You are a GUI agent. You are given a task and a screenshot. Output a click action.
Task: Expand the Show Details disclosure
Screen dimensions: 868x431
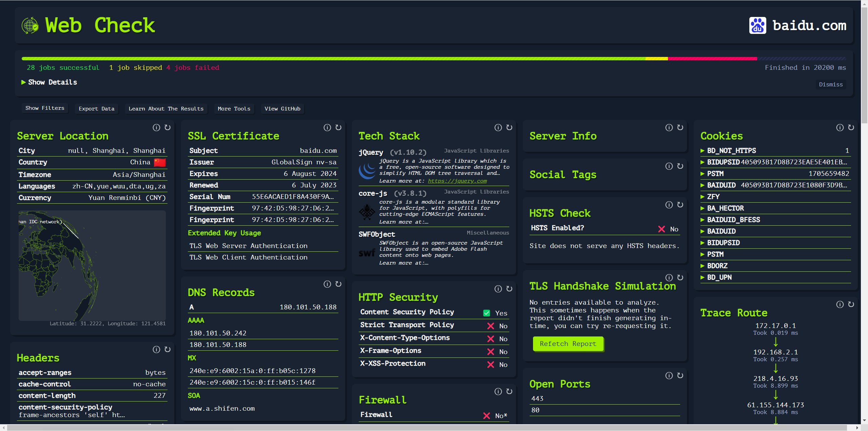tap(49, 82)
